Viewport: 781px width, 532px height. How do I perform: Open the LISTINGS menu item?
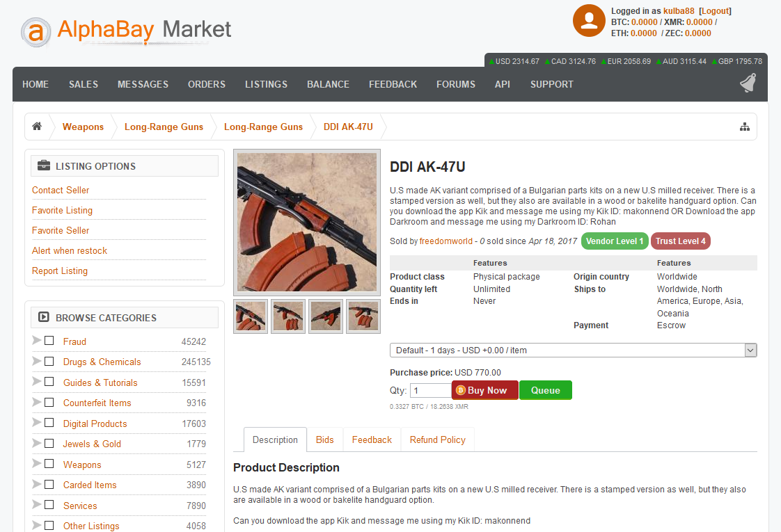[266, 84]
